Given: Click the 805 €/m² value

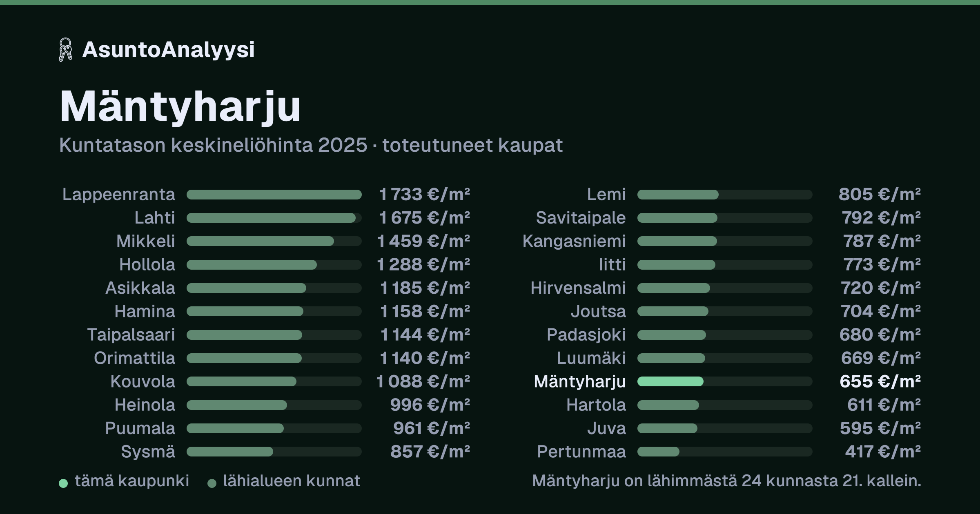Looking at the screenshot, I should (x=880, y=195).
